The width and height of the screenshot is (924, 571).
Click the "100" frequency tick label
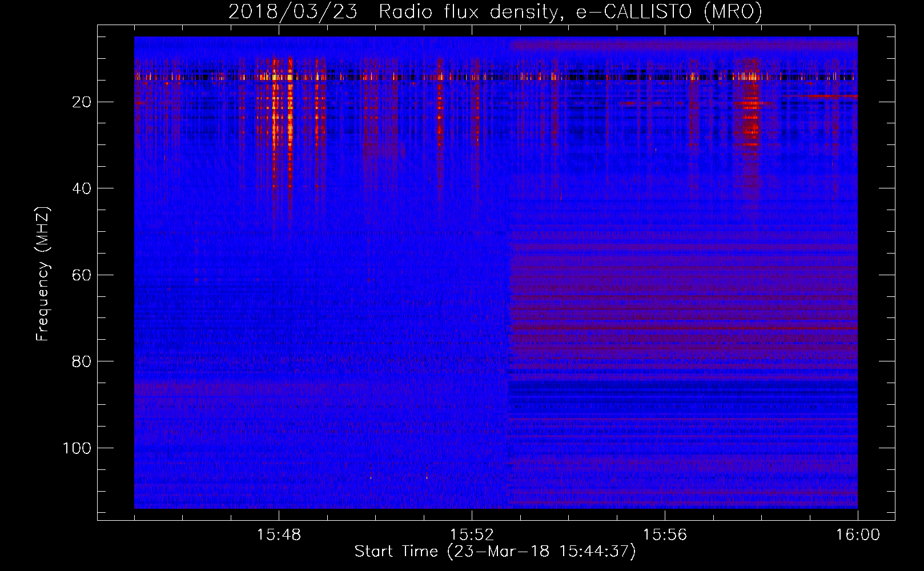click(77, 448)
